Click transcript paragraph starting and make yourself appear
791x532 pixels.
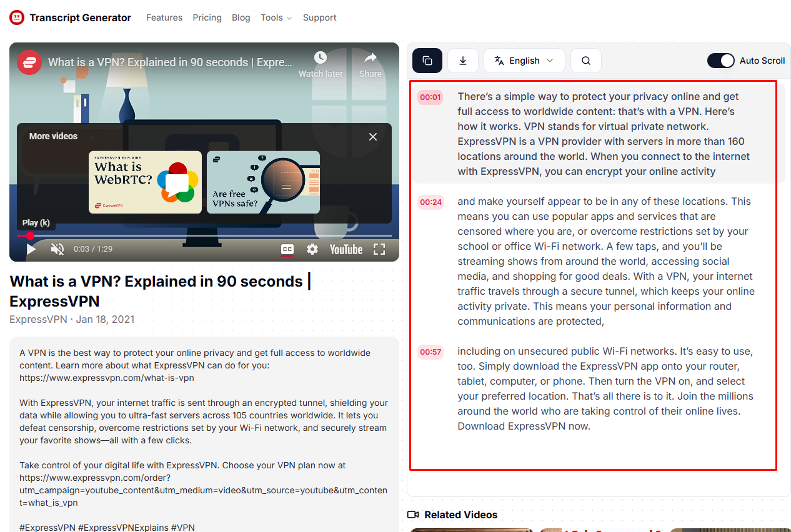tap(606, 261)
